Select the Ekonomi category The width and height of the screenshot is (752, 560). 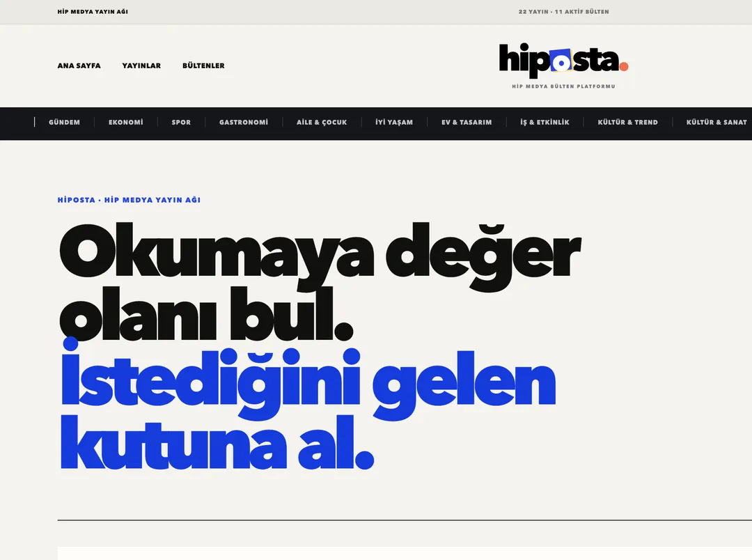click(x=125, y=123)
